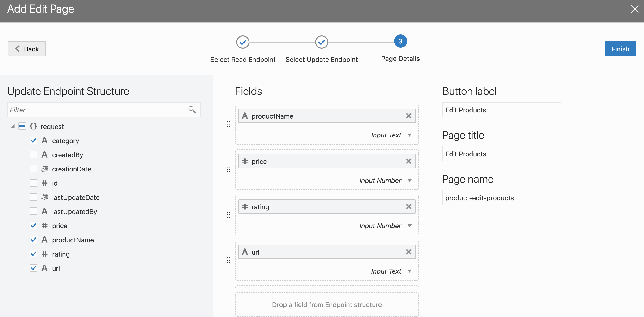Screen dimensions: 644x317
Task: Click the number type icon in price field
Action: (x=245, y=161)
